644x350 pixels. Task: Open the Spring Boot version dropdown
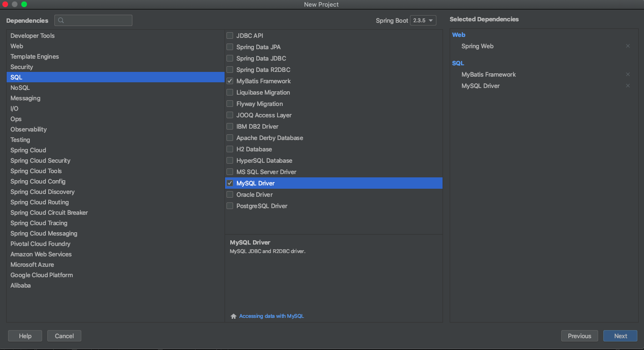423,20
